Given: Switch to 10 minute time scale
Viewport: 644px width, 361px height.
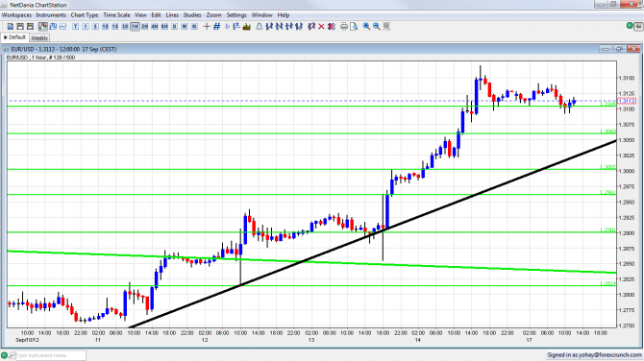Looking at the screenshot, I should click(105, 26).
